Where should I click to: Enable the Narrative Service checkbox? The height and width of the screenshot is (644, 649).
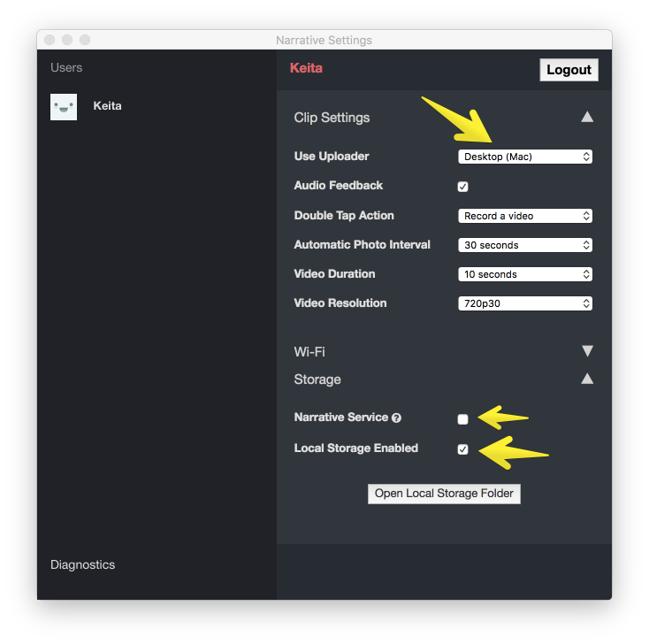tap(462, 419)
